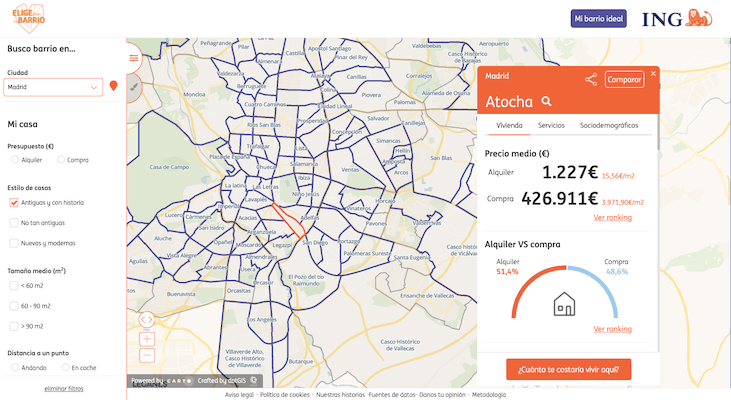Switch to the Sociodemográficos tab
The image size is (731, 400).
point(609,125)
